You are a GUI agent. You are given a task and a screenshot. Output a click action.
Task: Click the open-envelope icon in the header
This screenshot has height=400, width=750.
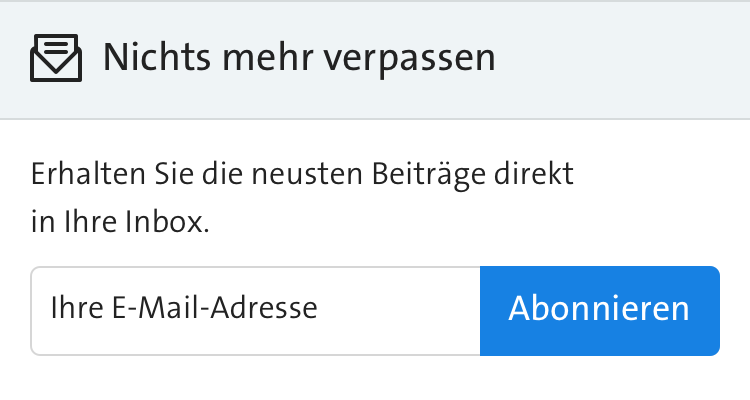pyautogui.click(x=56, y=58)
